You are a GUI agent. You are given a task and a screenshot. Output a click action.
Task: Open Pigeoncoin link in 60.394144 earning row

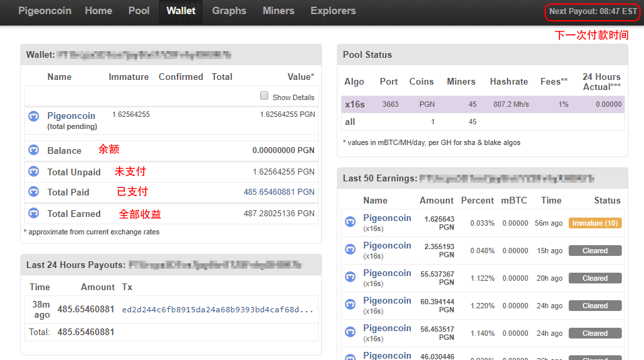387,300
